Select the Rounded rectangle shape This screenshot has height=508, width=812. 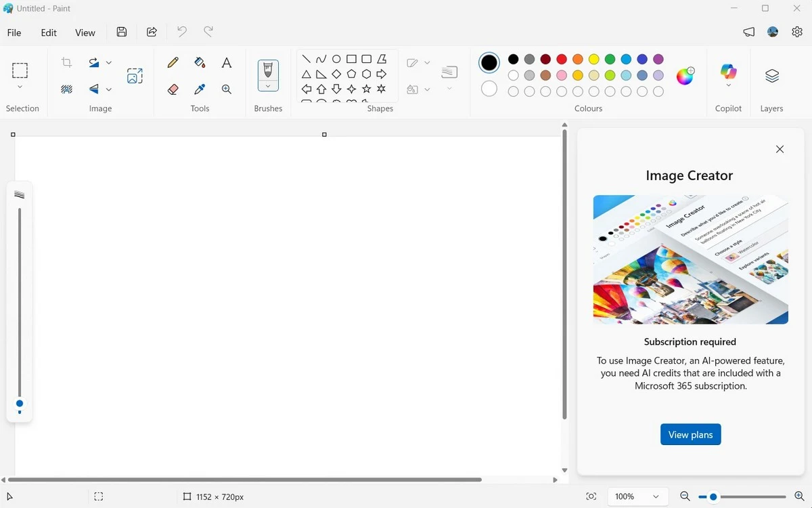pyautogui.click(x=366, y=60)
